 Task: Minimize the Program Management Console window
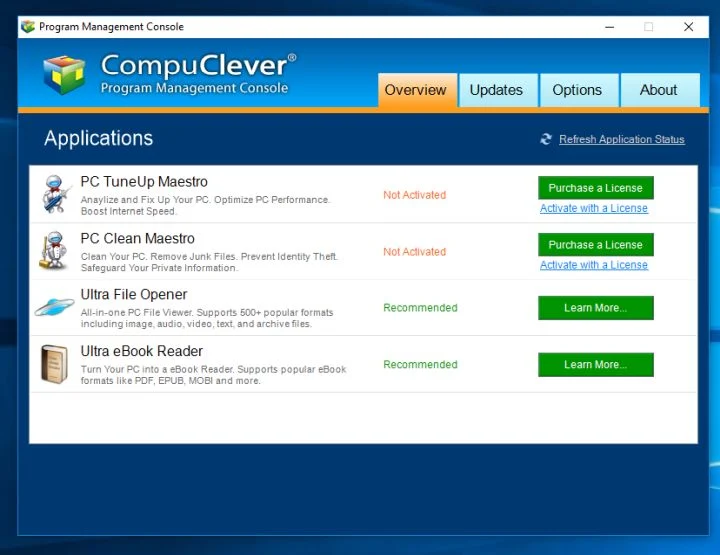point(609,27)
